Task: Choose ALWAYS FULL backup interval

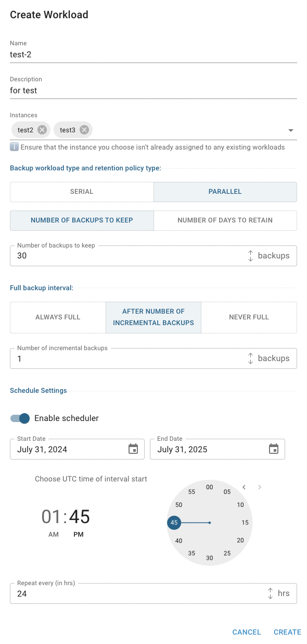Action: point(58,317)
